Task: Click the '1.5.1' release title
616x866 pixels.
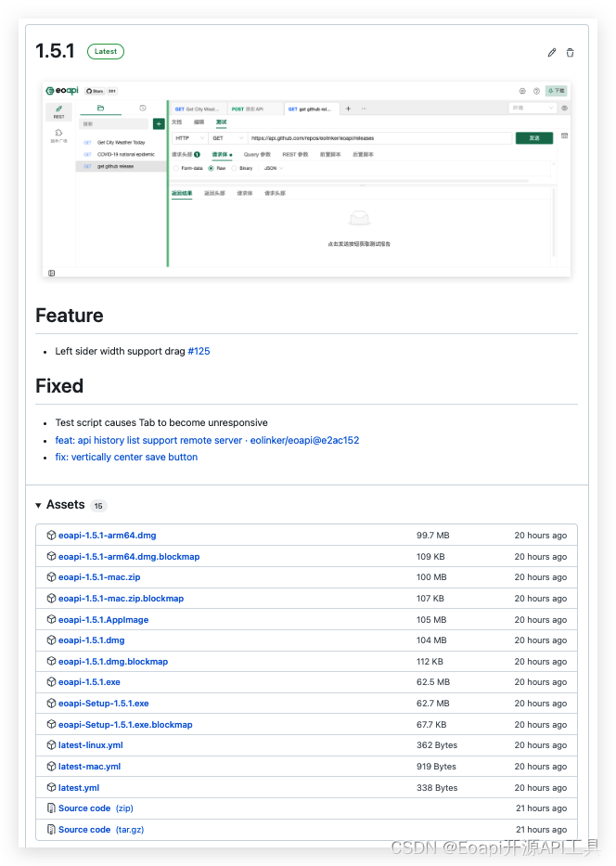Action: pos(55,51)
